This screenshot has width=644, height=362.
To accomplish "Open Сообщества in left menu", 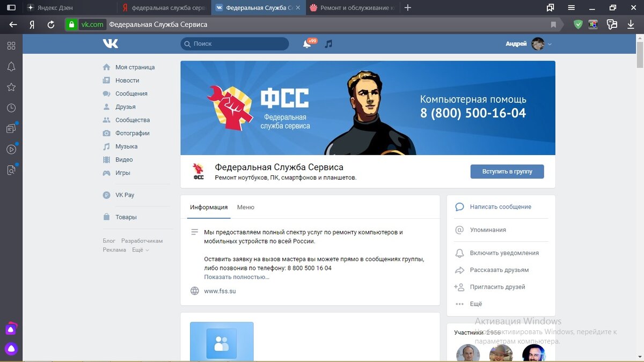I will (x=133, y=120).
